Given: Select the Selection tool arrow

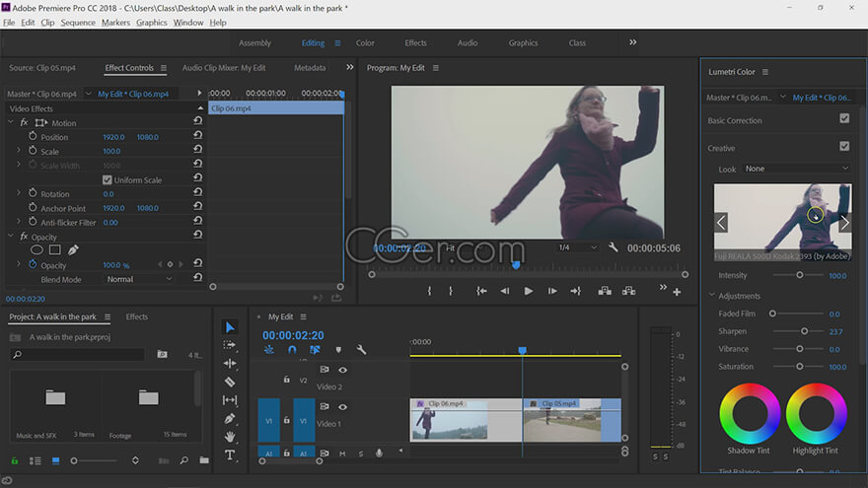Looking at the screenshot, I should click(230, 327).
